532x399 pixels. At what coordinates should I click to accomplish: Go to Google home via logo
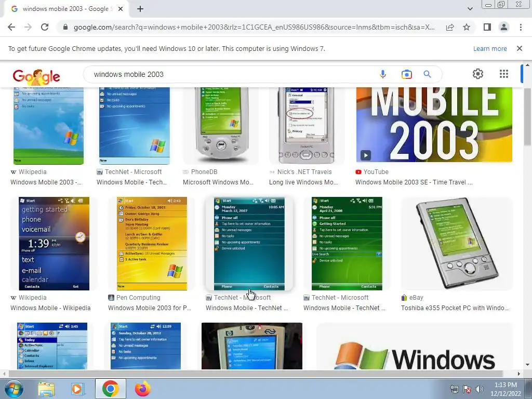(x=36, y=76)
